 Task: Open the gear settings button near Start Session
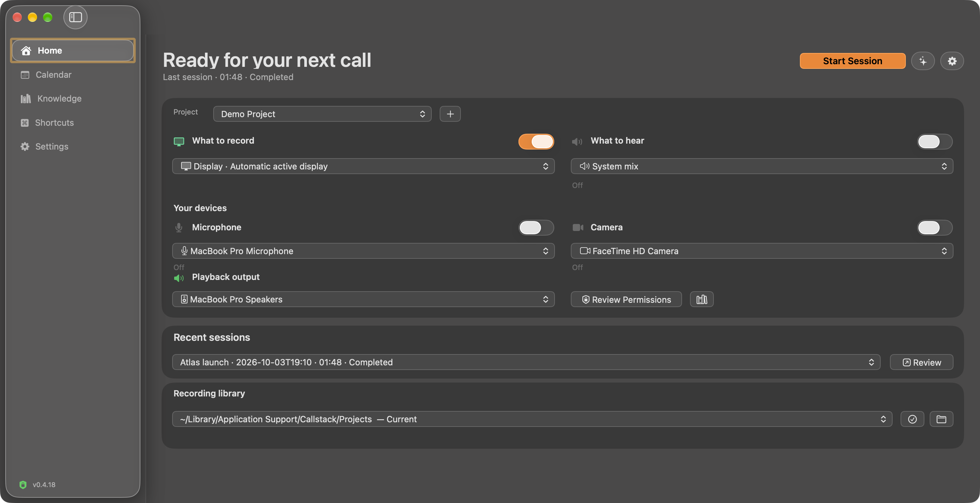coord(952,61)
